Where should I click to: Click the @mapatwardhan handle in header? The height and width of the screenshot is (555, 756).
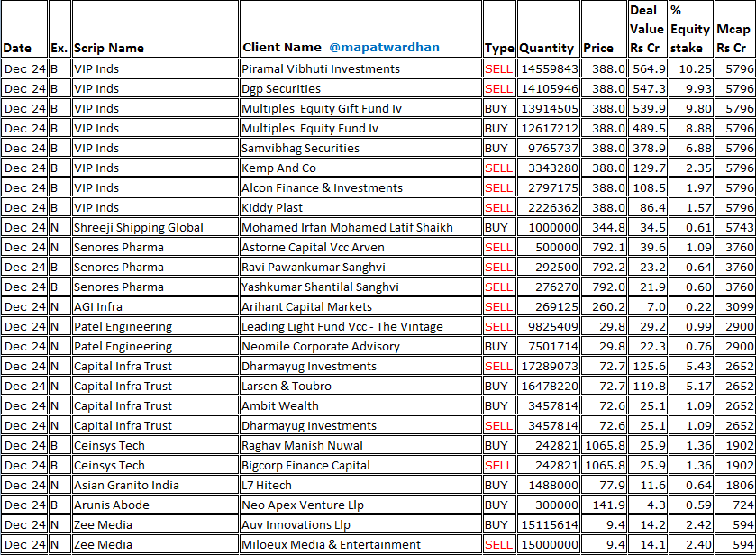point(384,47)
